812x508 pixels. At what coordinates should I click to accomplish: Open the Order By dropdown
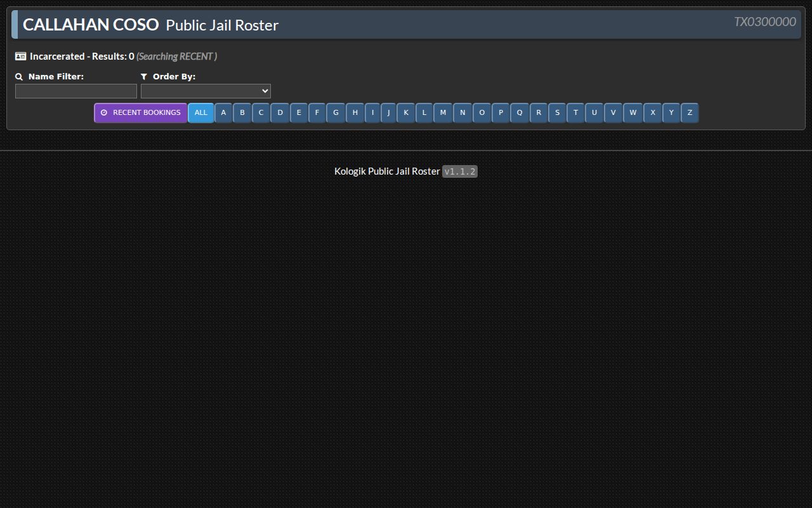[206, 91]
